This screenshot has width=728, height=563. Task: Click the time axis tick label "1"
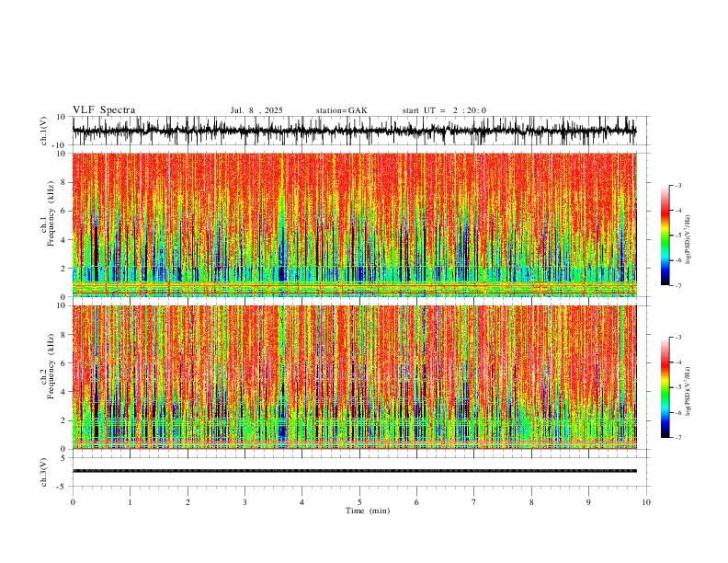(x=130, y=502)
